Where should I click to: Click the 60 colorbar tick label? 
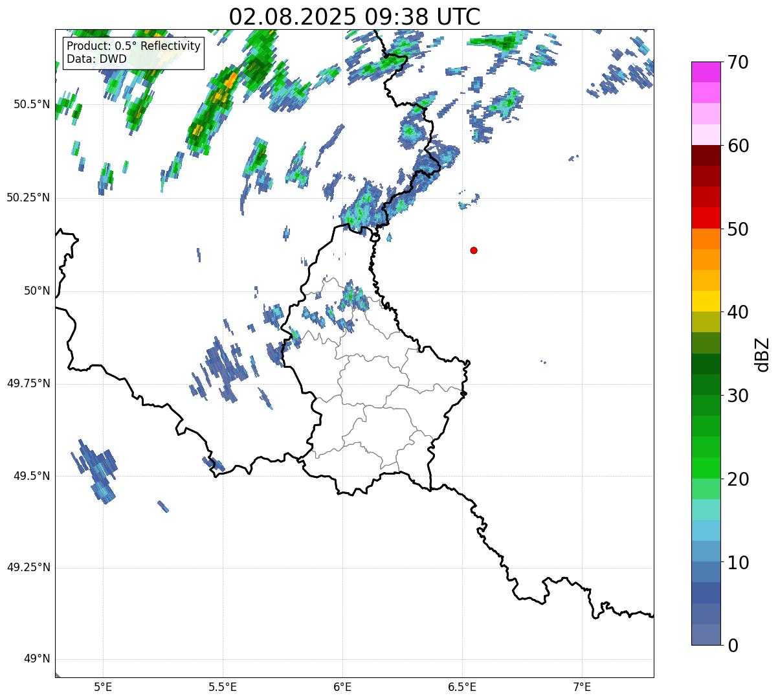[737, 146]
